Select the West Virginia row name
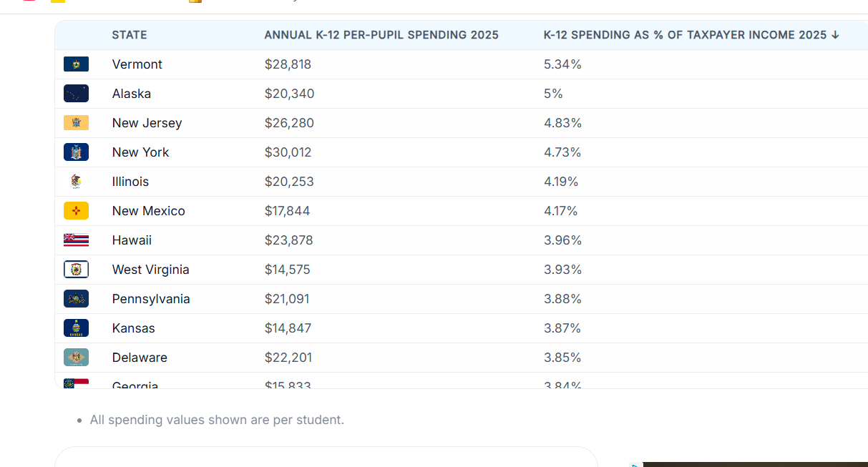The height and width of the screenshot is (467, 868). pyautogui.click(x=151, y=270)
